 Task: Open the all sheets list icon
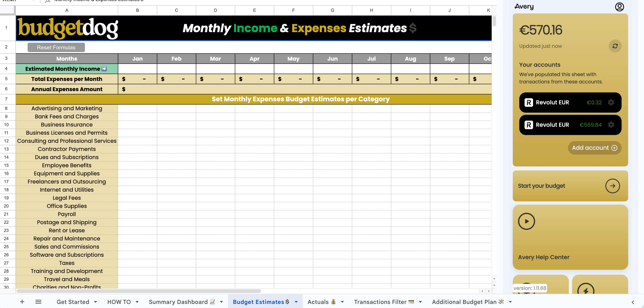[38, 302]
